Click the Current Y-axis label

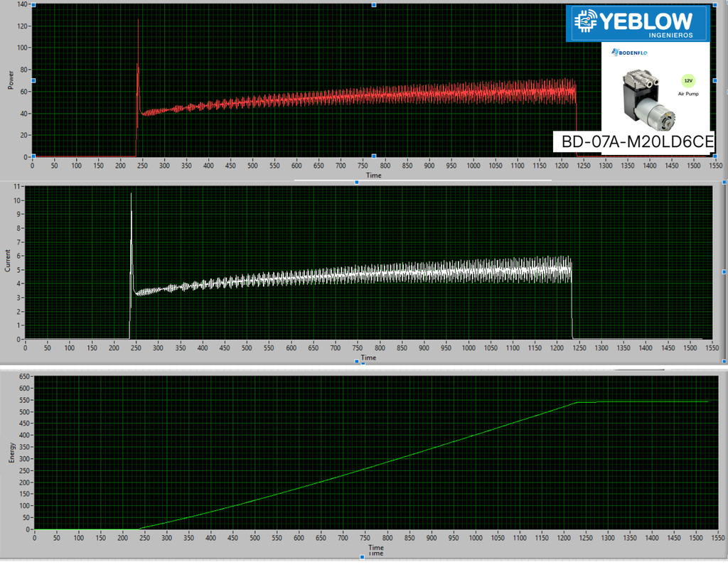coord(7,260)
